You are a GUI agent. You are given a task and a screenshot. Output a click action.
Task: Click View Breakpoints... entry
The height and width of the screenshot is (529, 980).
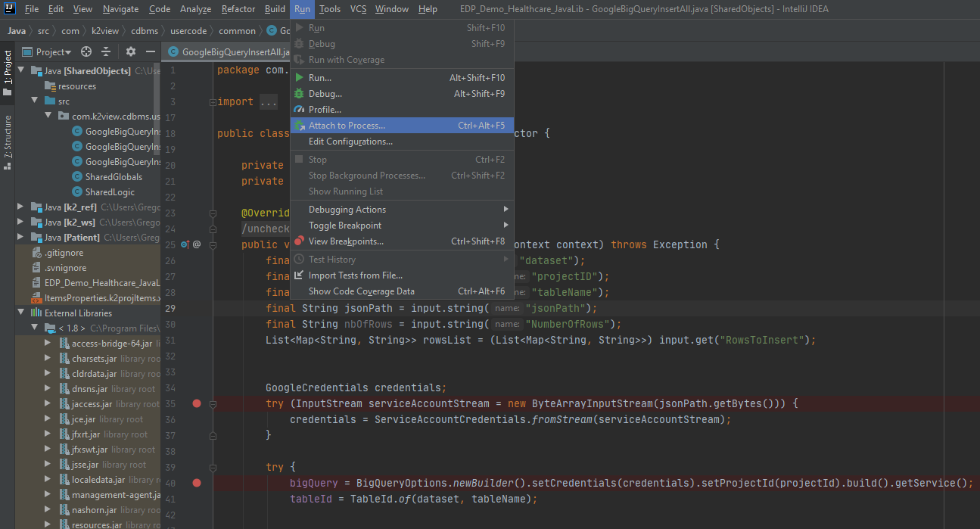346,241
